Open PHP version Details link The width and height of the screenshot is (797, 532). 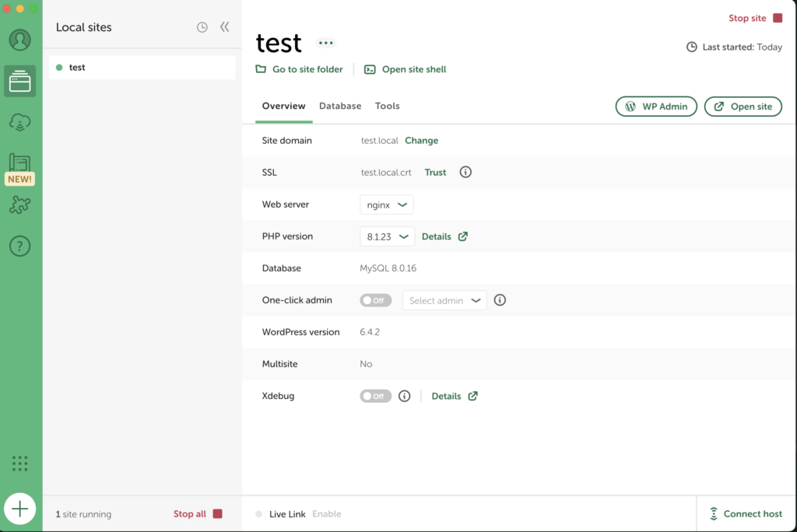click(x=444, y=236)
